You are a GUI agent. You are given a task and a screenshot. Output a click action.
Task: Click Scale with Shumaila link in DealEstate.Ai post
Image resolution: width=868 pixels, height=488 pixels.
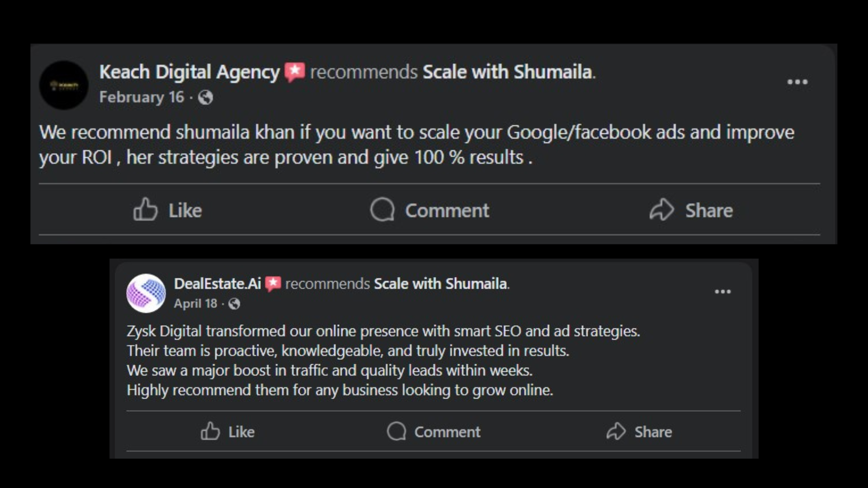(440, 284)
